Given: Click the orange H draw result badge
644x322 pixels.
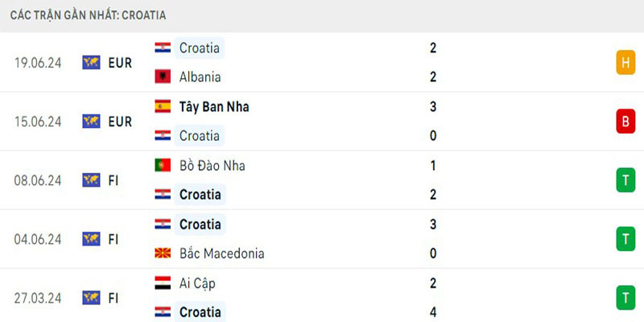Looking at the screenshot, I should [625, 62].
